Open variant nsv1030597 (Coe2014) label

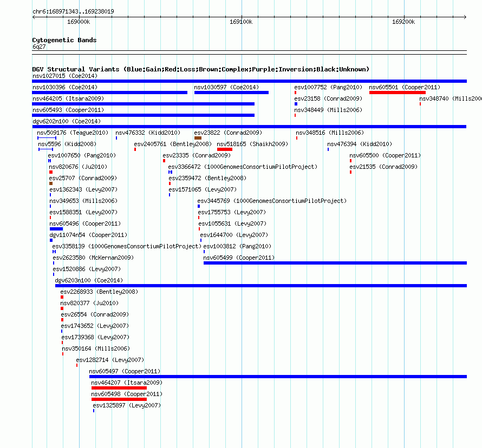click(x=226, y=87)
